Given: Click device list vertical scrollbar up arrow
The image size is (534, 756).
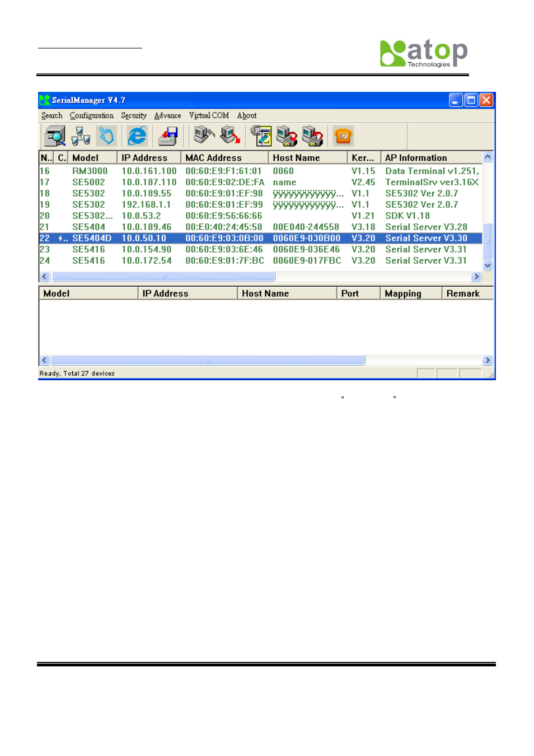Looking at the screenshot, I should 488,157.
